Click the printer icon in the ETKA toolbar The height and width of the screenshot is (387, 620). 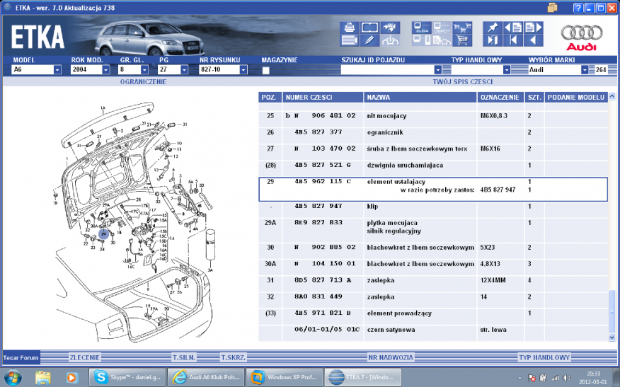pos(349,27)
